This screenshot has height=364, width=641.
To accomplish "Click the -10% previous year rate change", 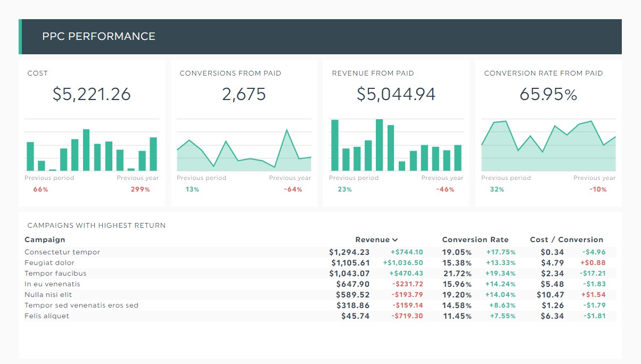I will [598, 189].
